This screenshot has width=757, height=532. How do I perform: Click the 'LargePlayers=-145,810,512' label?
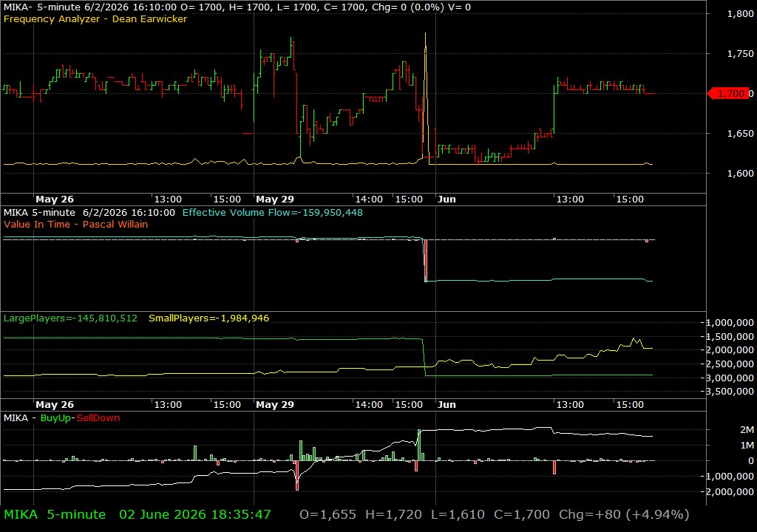(70, 318)
